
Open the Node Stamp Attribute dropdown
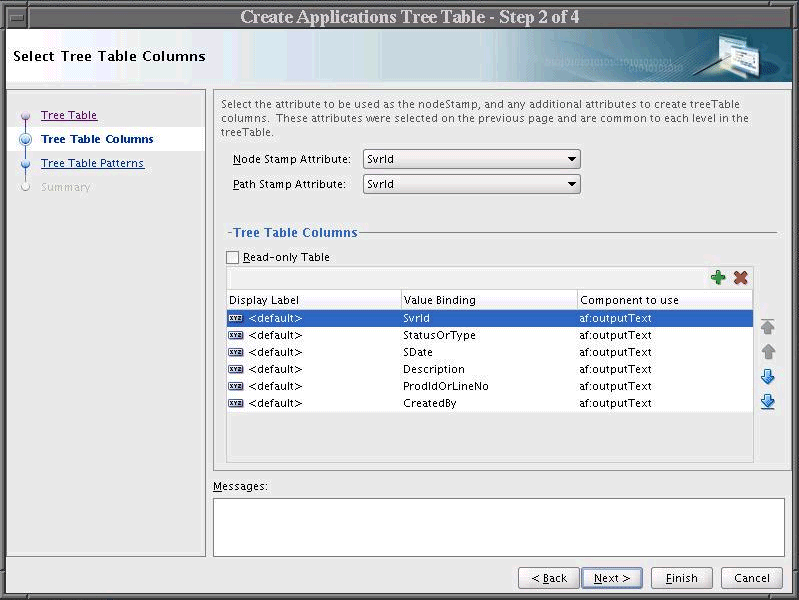tap(471, 159)
